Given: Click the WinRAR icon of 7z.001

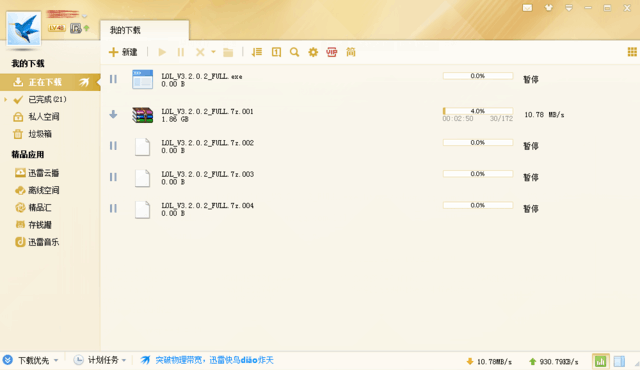Looking at the screenshot, I should 142,115.
